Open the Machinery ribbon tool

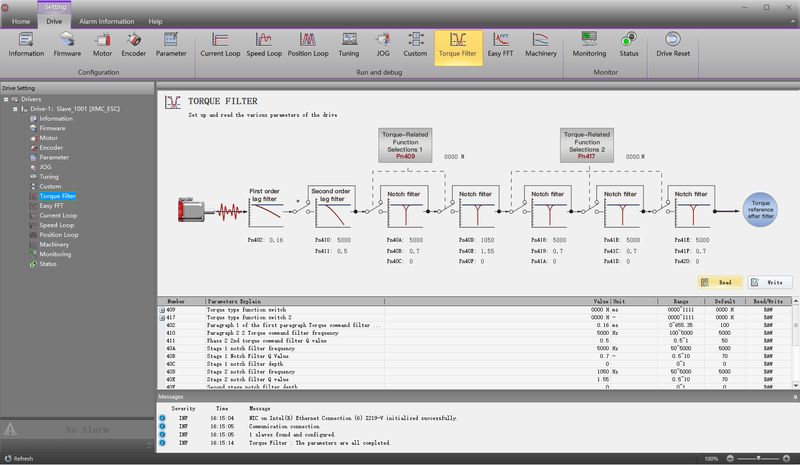coord(541,45)
